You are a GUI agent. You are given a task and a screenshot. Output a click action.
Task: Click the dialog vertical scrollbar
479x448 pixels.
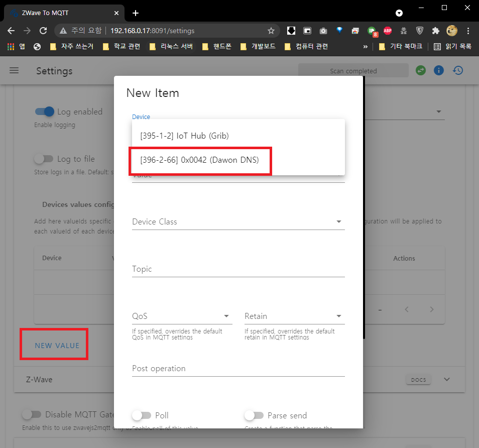tap(364, 207)
